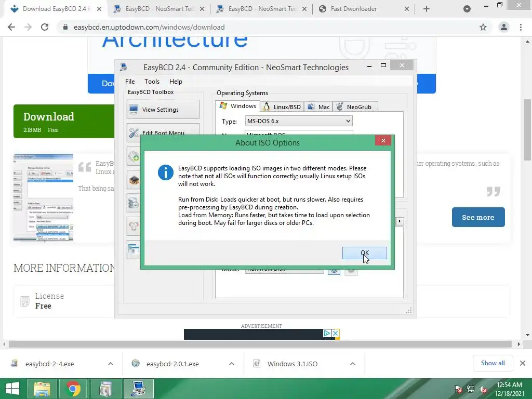
Task: Open the Chrome tab search dropdown
Action: tap(467, 9)
